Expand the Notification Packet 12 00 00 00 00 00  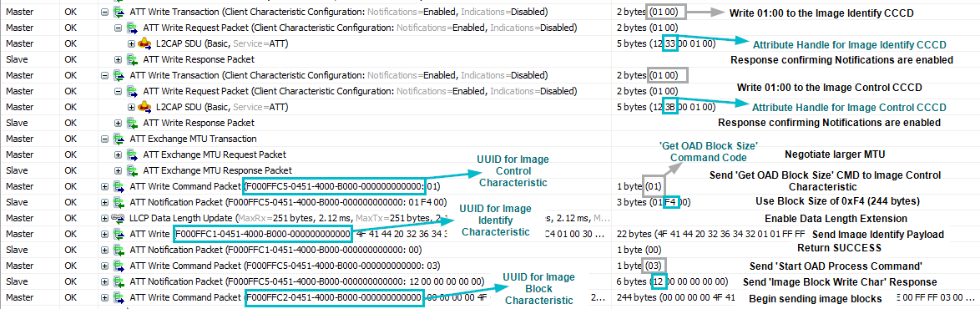104,281
